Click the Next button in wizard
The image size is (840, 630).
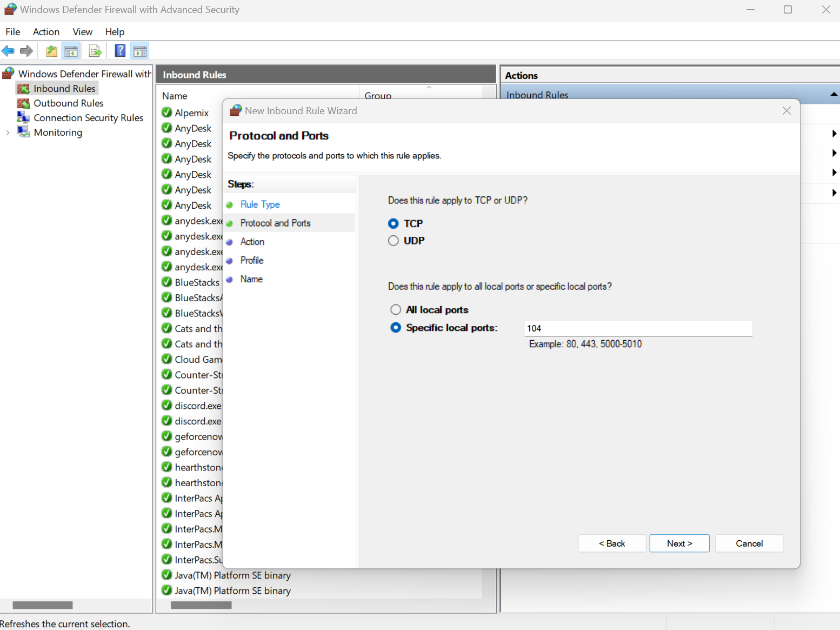tap(679, 543)
